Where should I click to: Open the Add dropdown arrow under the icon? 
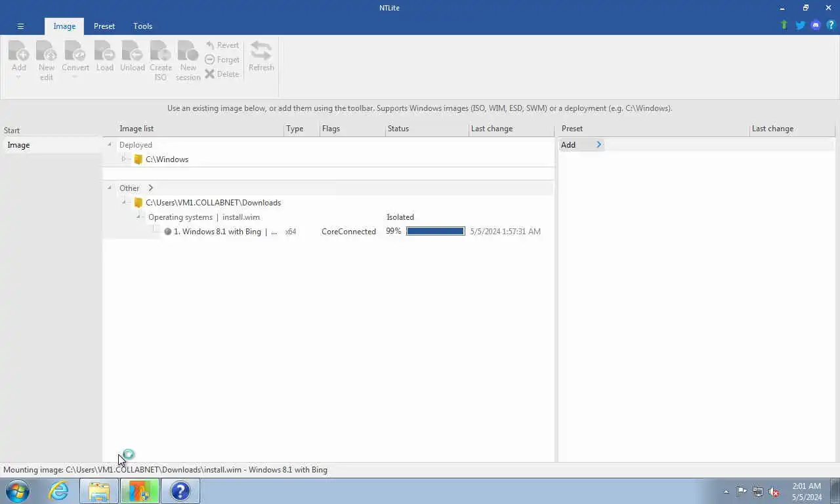point(18,77)
